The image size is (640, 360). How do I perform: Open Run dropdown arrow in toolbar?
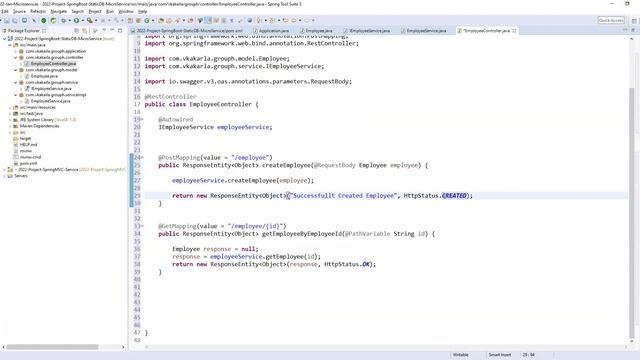tap(82, 20)
